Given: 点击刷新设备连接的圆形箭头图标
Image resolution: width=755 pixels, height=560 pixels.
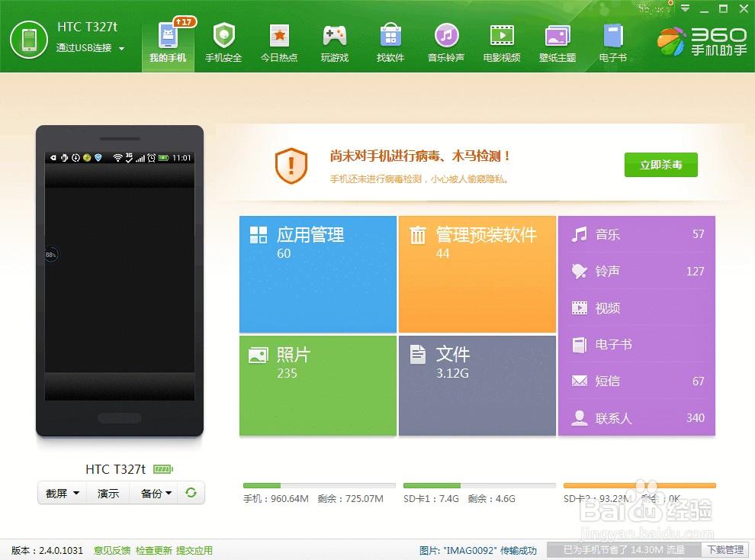Looking at the screenshot, I should pos(190,493).
